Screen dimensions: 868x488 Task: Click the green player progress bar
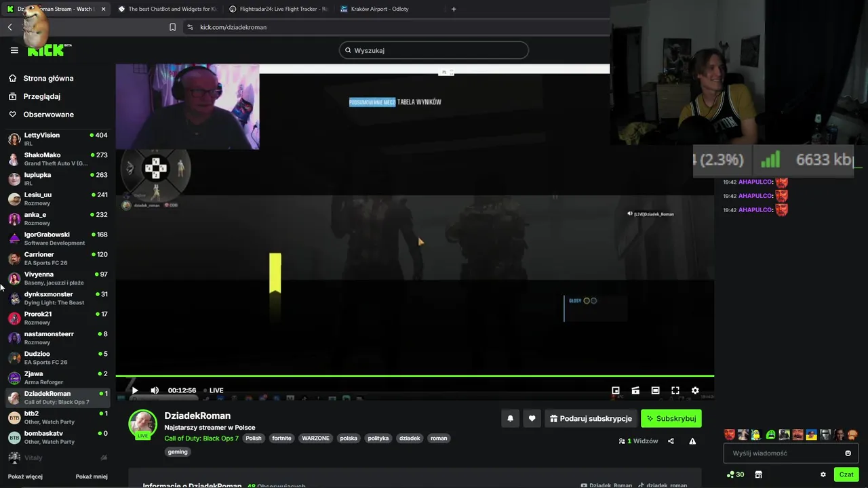[x=414, y=375]
